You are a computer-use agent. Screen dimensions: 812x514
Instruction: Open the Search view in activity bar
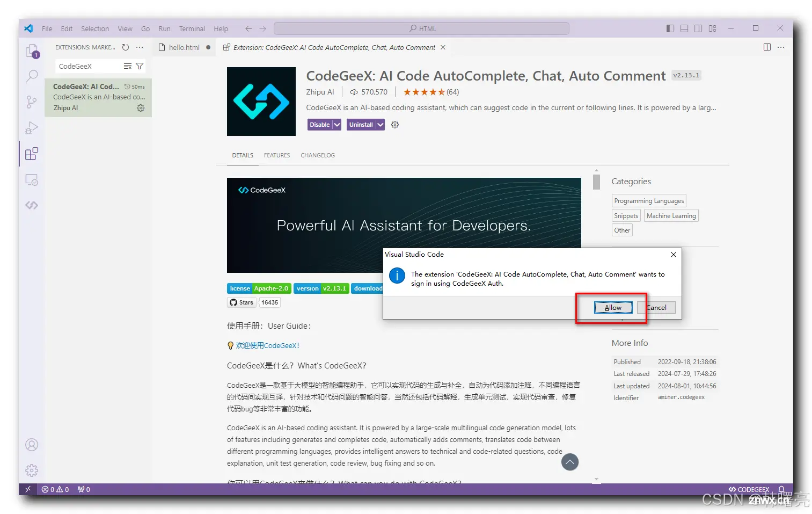pyautogui.click(x=32, y=76)
